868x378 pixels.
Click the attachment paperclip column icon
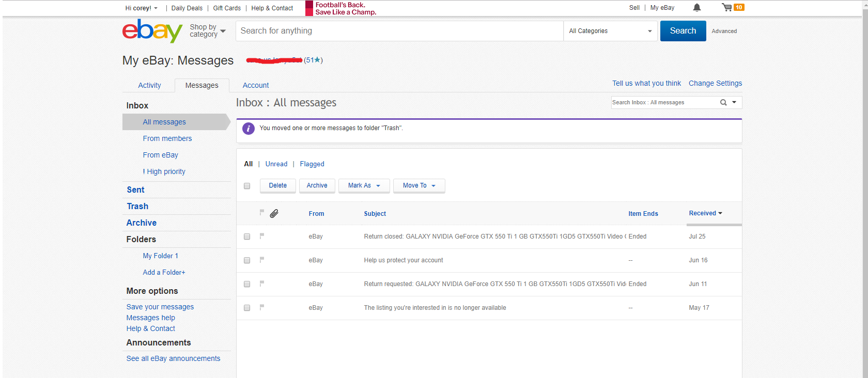tap(274, 213)
